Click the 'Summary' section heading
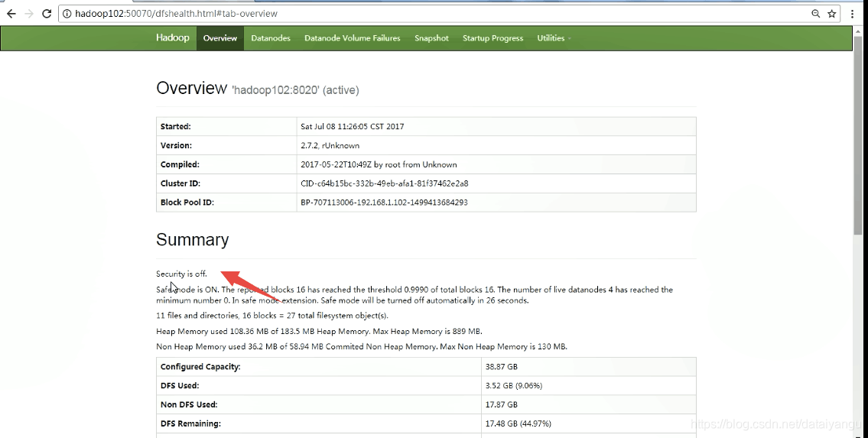Viewport: 868px width, 438px height. pos(192,239)
